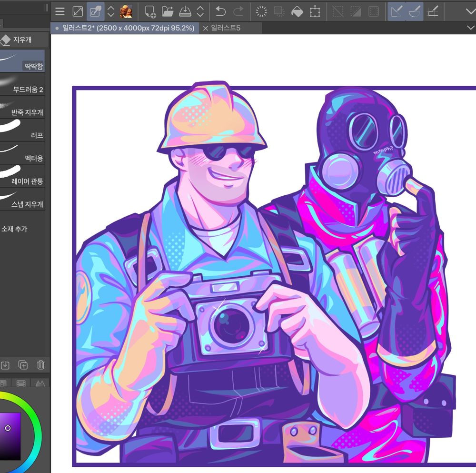Select the 딱딱함 eraser

(22, 61)
